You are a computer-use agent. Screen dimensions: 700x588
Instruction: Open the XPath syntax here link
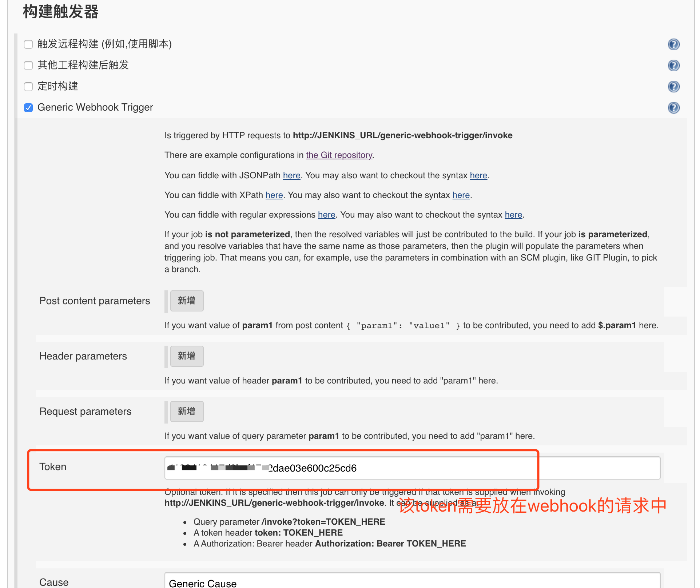tap(461, 195)
